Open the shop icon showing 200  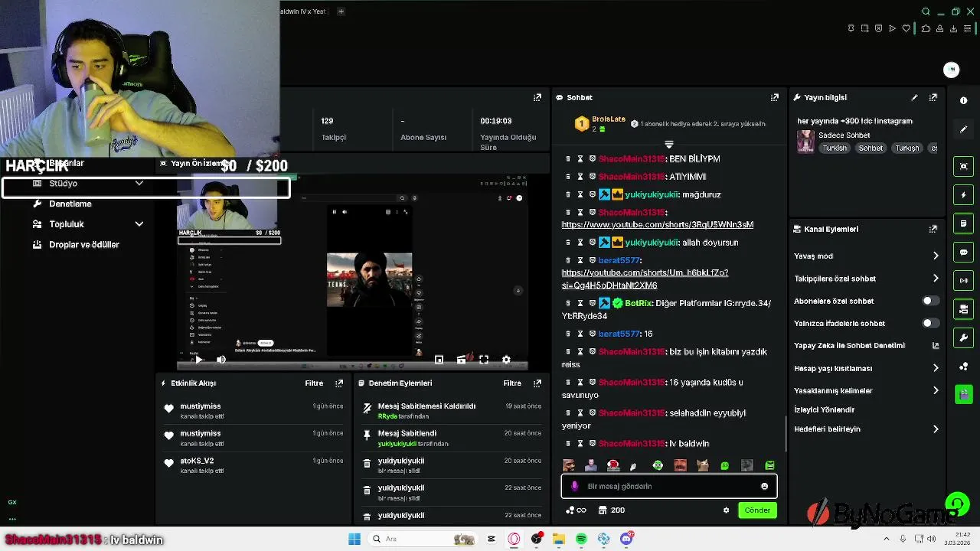click(x=612, y=510)
